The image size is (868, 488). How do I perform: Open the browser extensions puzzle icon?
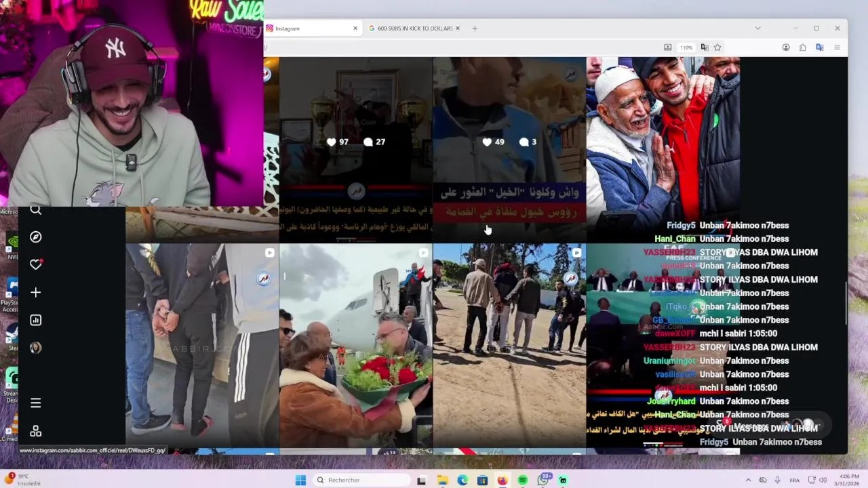[x=803, y=47]
